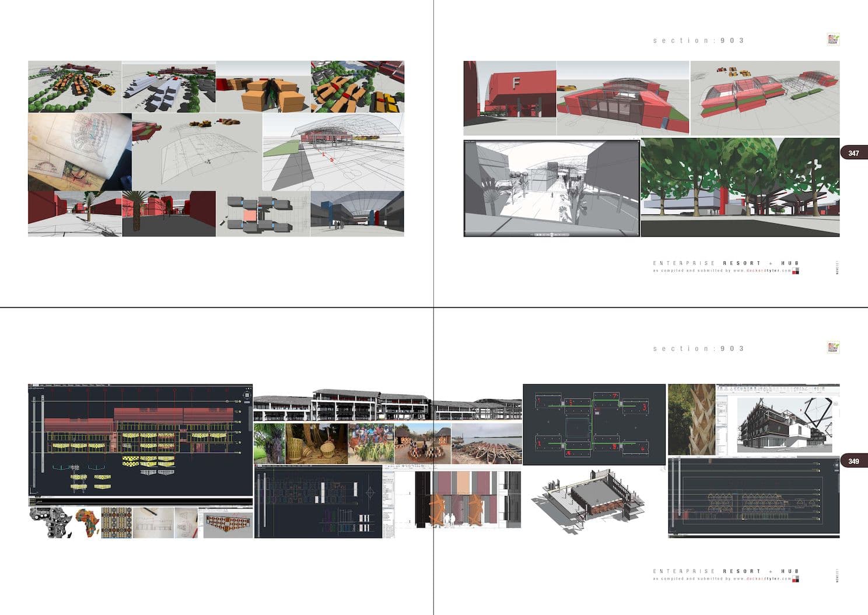Click the page 349 number badge

853,461
